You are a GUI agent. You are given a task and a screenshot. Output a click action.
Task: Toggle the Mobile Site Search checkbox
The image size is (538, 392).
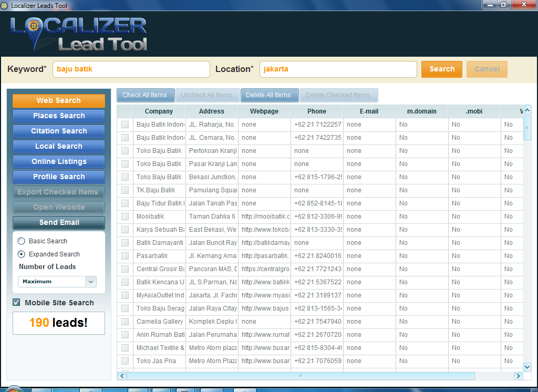tap(16, 303)
